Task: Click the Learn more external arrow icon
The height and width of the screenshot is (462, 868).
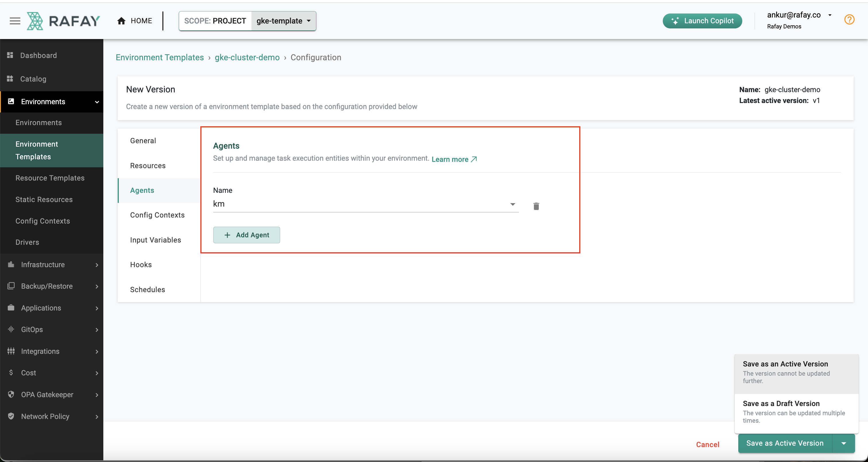Action: coord(474,159)
